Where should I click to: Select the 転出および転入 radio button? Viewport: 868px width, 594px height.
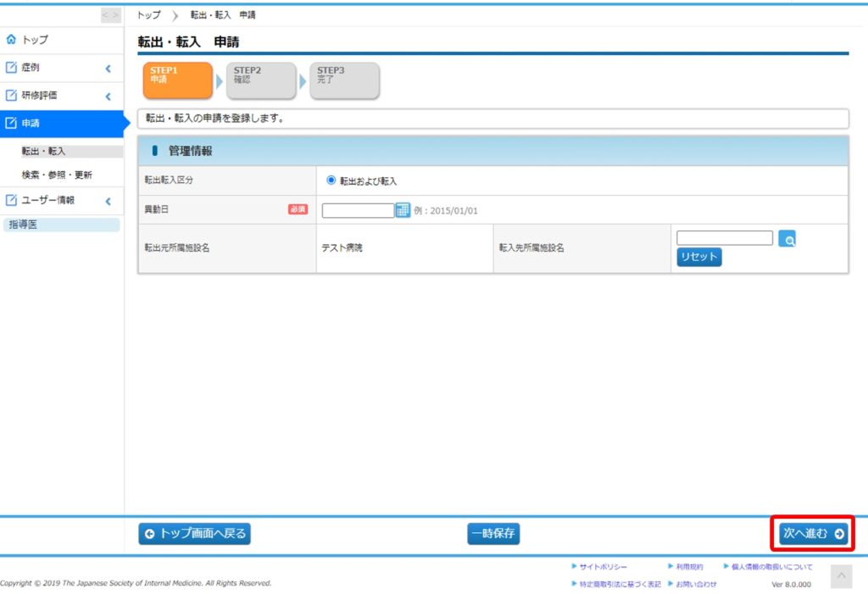(x=331, y=180)
